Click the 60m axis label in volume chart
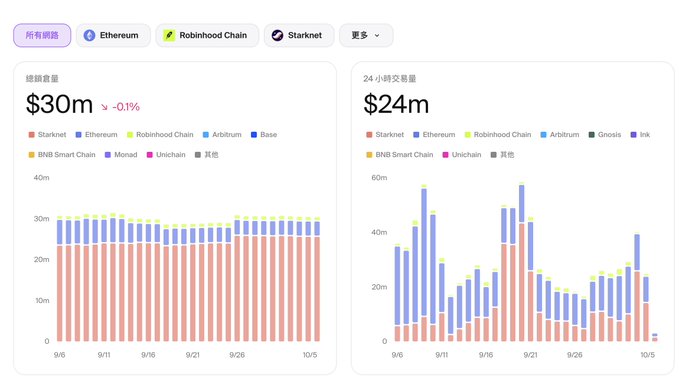 [379, 178]
